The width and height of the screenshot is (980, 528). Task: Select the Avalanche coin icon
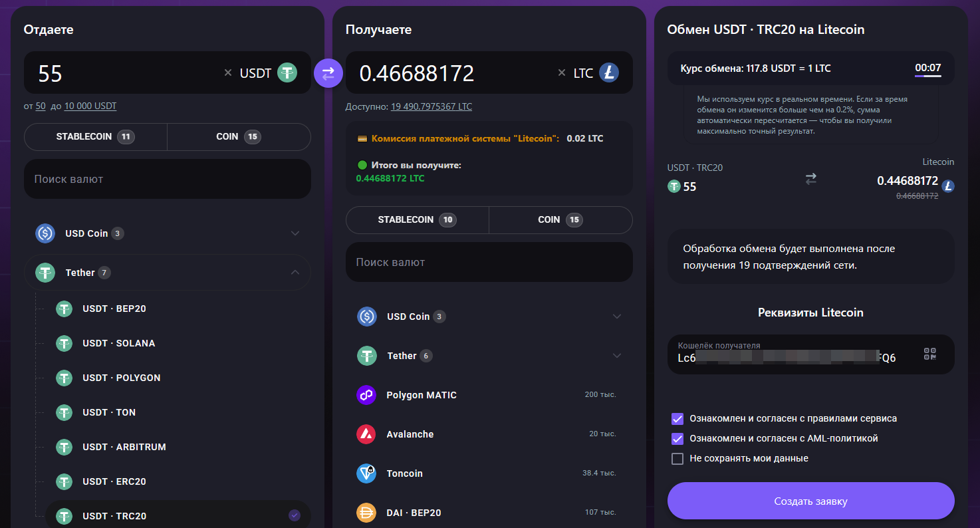point(366,434)
